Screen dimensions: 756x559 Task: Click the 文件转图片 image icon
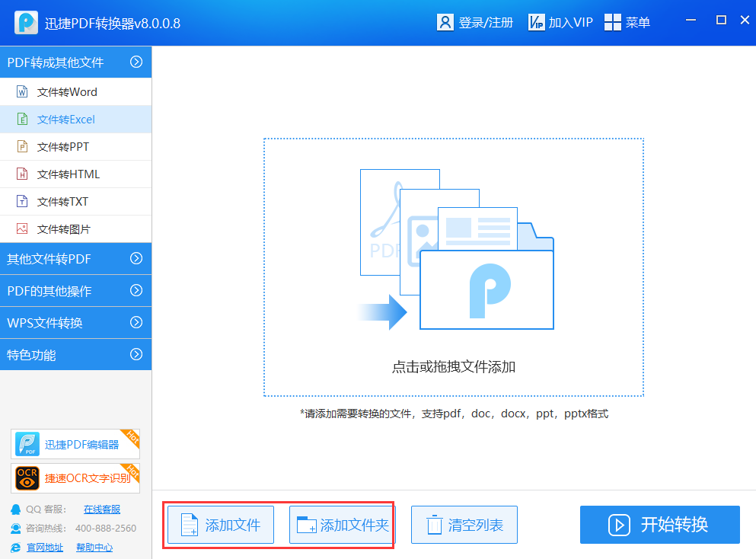(x=23, y=228)
